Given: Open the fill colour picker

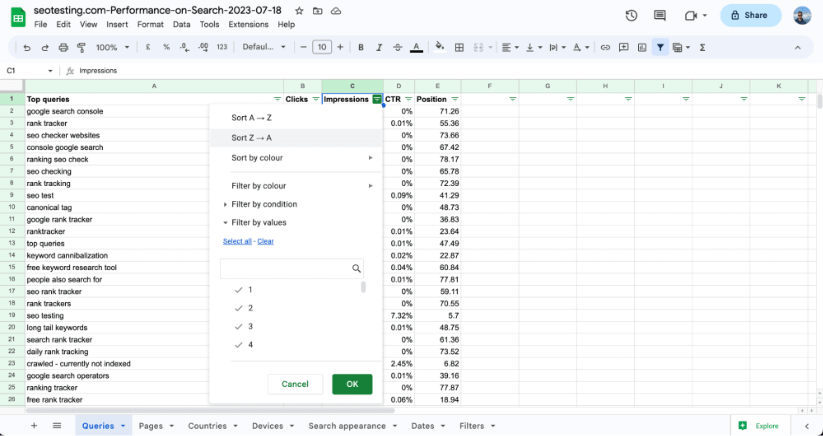Looking at the screenshot, I should pos(440,47).
